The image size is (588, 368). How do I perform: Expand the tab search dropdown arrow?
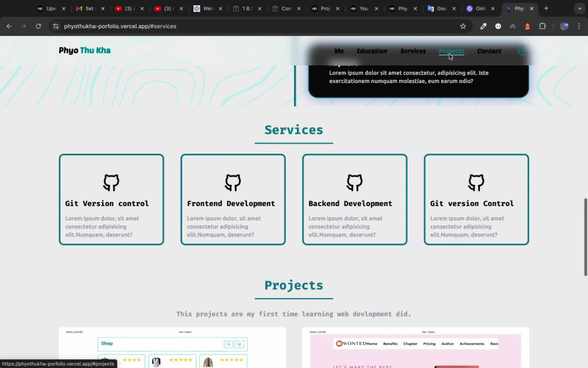579,8
